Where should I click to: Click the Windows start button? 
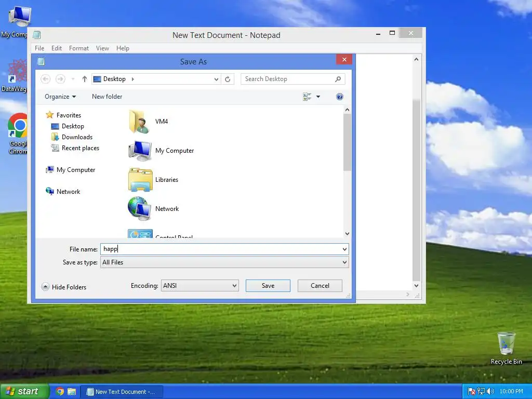[24, 392]
